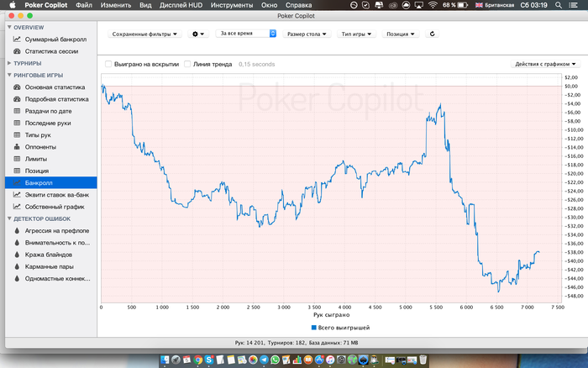This screenshot has width=588, height=368.
Task: Open Британская input source menu
Action: pos(495,5)
